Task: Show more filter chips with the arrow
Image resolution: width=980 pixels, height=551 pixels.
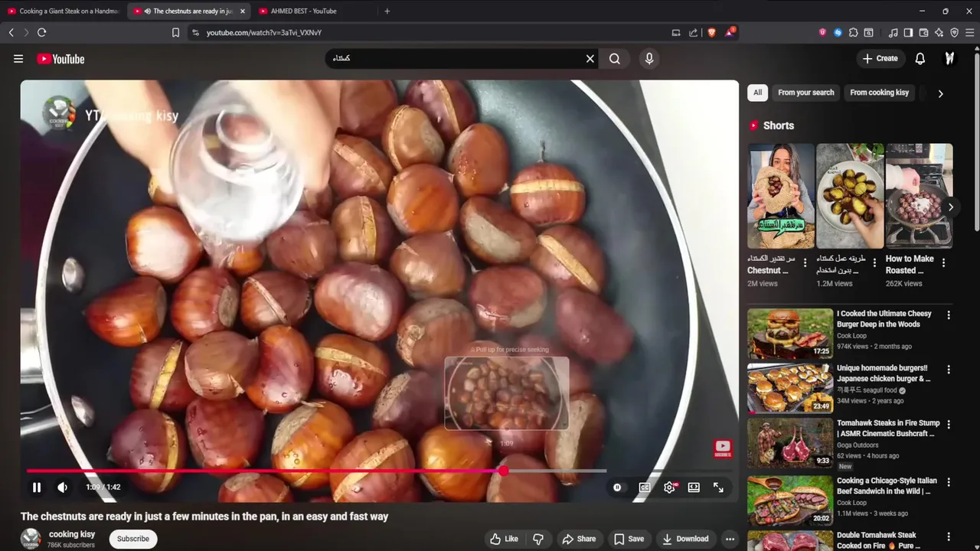Action: [x=940, y=93]
